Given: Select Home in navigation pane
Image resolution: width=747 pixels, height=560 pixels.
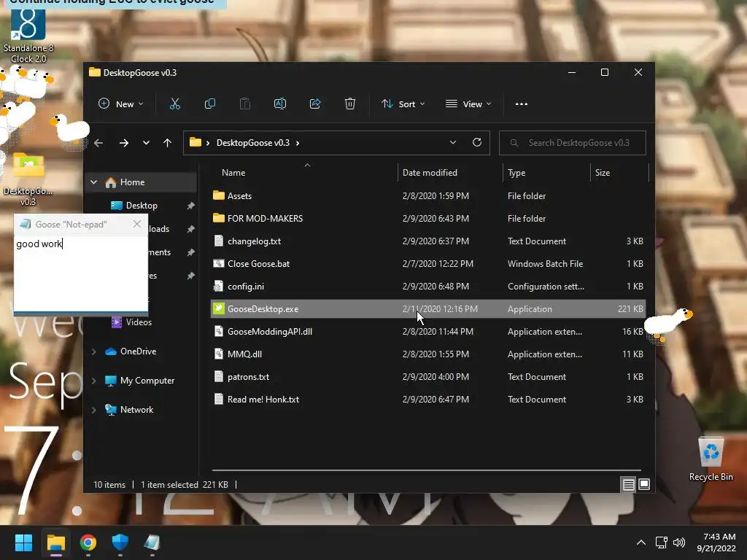Looking at the screenshot, I should pyautogui.click(x=133, y=182).
